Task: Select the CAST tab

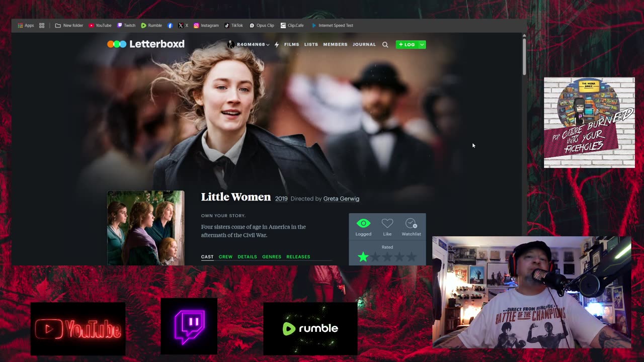Action: click(207, 256)
